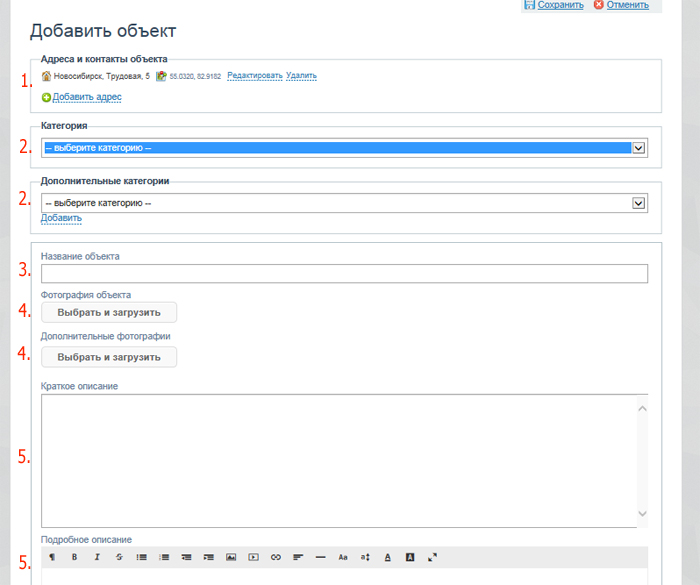Open fullscreen mode of the description editor
Screen dimensions: 700x585
click(x=433, y=557)
